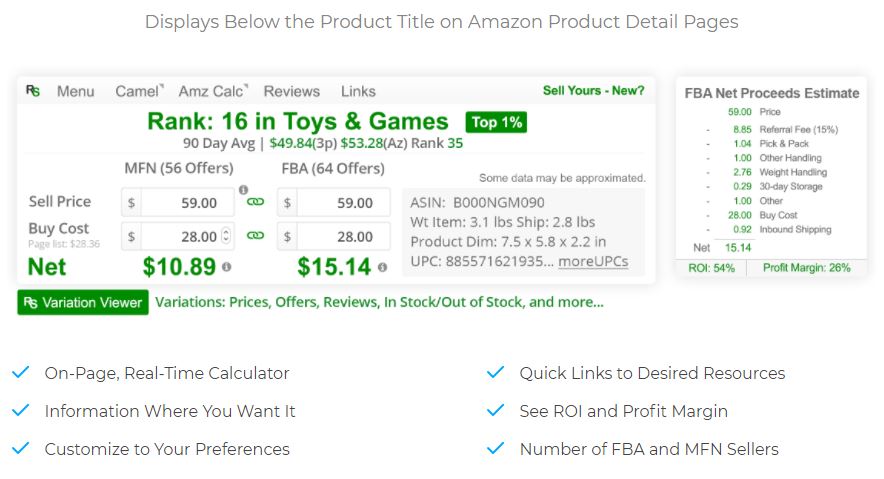Click the RS logo icon beside Menu
The width and height of the screenshot is (884, 479).
coord(33,91)
